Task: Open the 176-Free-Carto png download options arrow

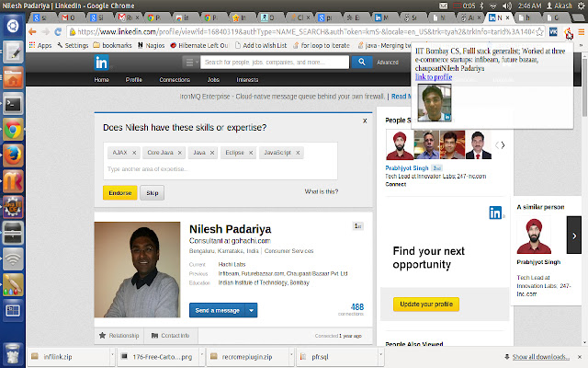Action: (x=201, y=354)
